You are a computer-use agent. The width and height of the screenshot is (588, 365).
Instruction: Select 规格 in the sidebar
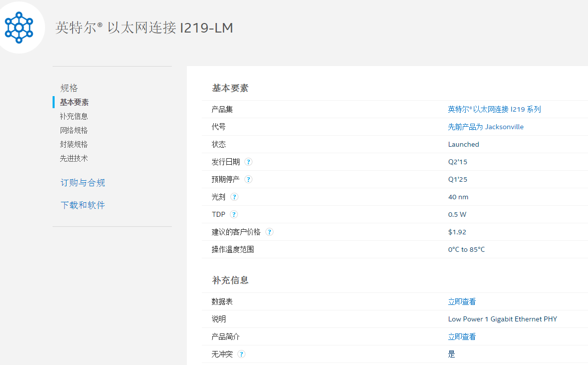(x=69, y=88)
